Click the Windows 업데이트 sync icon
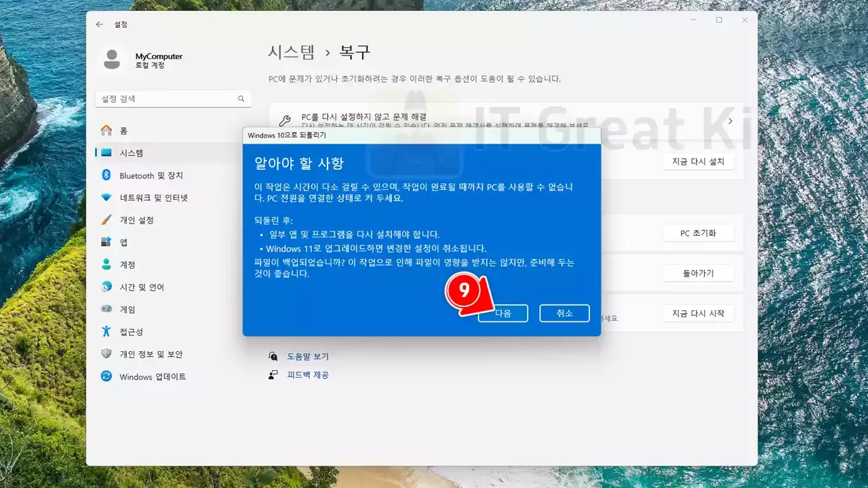The height and width of the screenshot is (488, 868). point(106,376)
